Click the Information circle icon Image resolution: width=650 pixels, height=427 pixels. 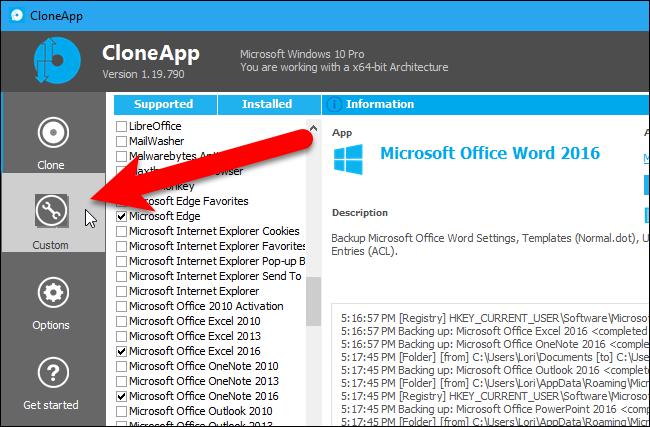[334, 104]
